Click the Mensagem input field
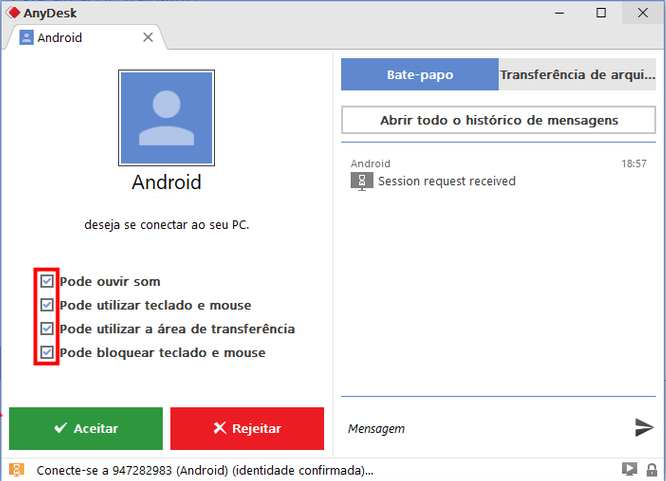666x481 pixels. click(x=484, y=428)
